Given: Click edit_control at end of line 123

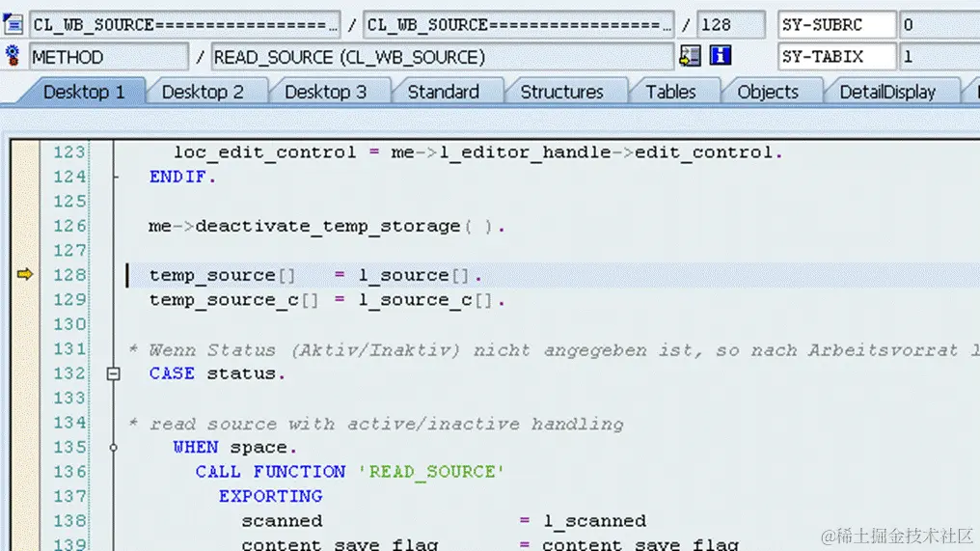Looking at the screenshot, I should tap(704, 152).
